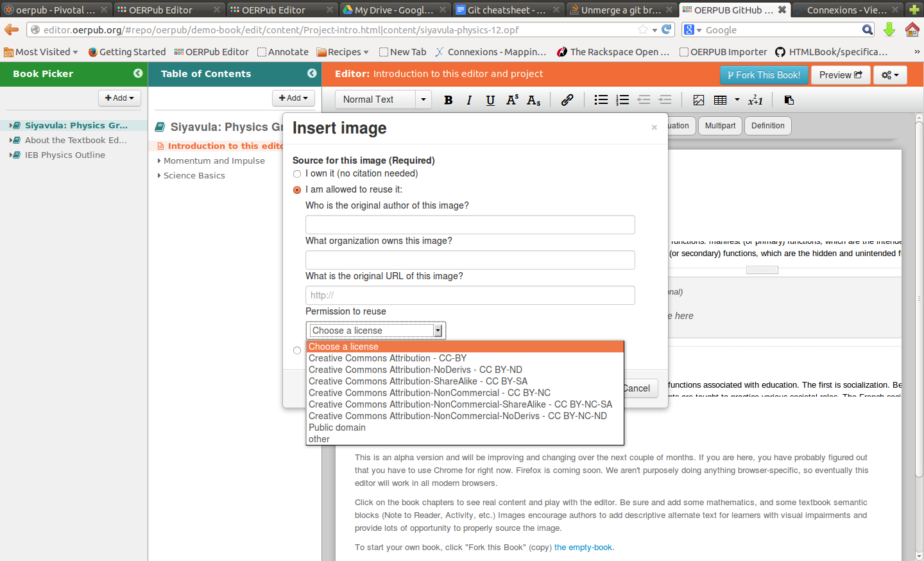Viewport: 924px width, 561px height.
Task: Insert a hyperlink using link icon
Action: [567, 99]
